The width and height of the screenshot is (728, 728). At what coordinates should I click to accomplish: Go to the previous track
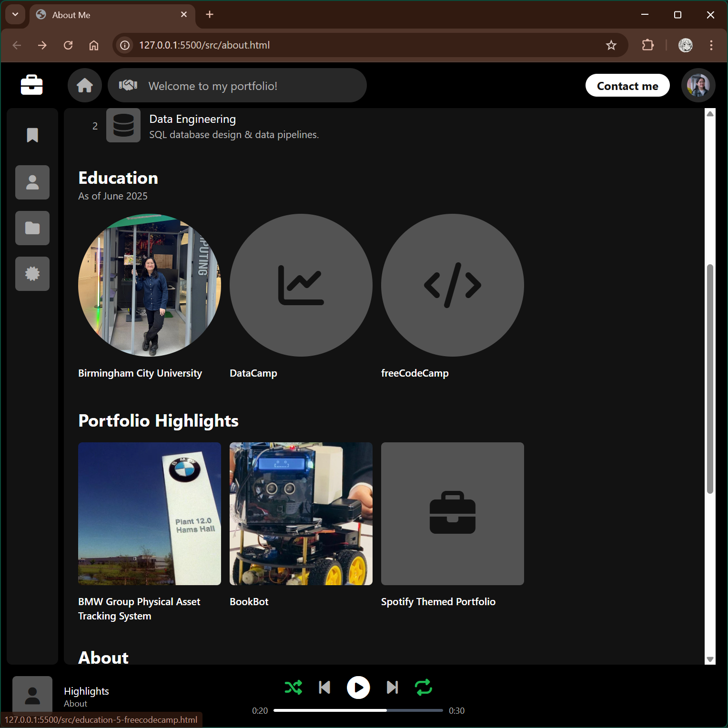[x=324, y=688]
